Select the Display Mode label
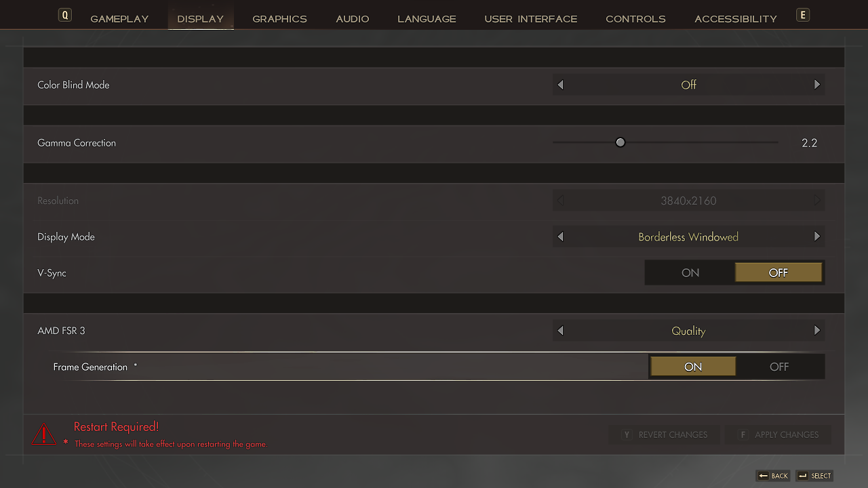Screen dimensions: 868x488 [66, 237]
